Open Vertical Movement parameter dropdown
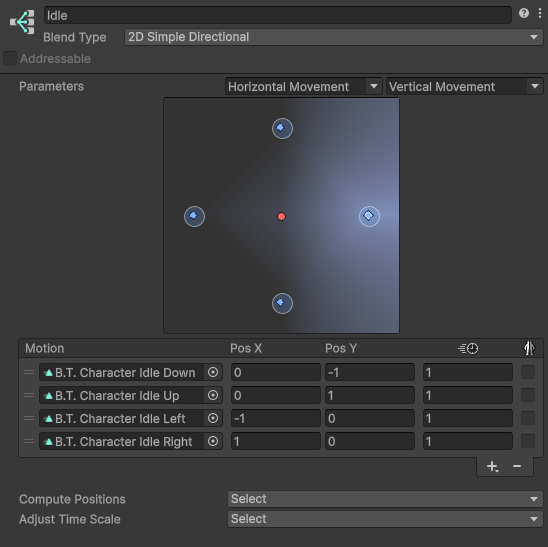The height and width of the screenshot is (547, 548). pyautogui.click(x=464, y=86)
